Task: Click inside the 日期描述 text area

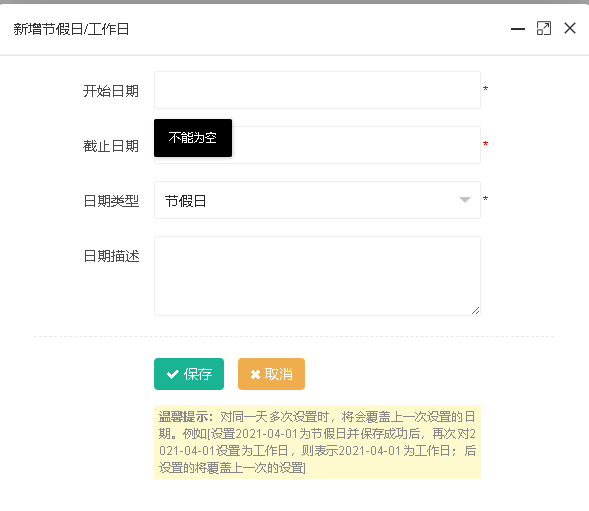Action: click(317, 276)
